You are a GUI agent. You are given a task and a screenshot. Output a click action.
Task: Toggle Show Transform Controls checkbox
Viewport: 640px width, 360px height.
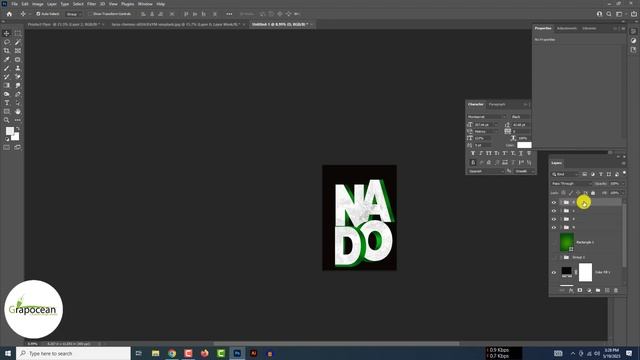tap(91, 14)
